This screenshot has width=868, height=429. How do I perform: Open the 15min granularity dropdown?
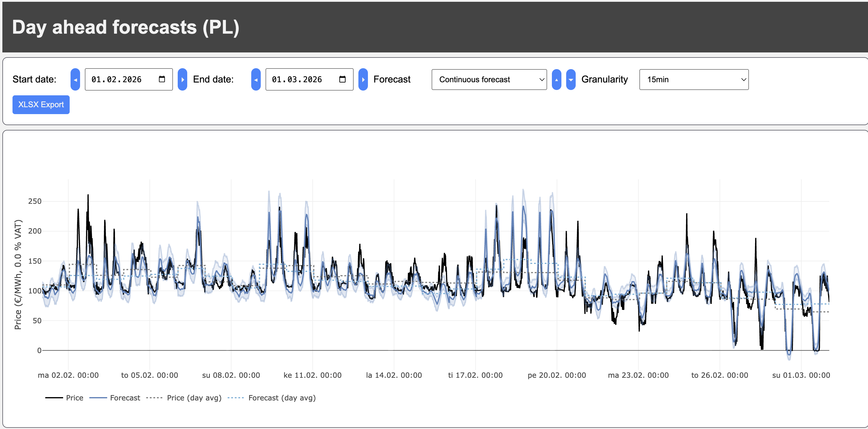(694, 80)
